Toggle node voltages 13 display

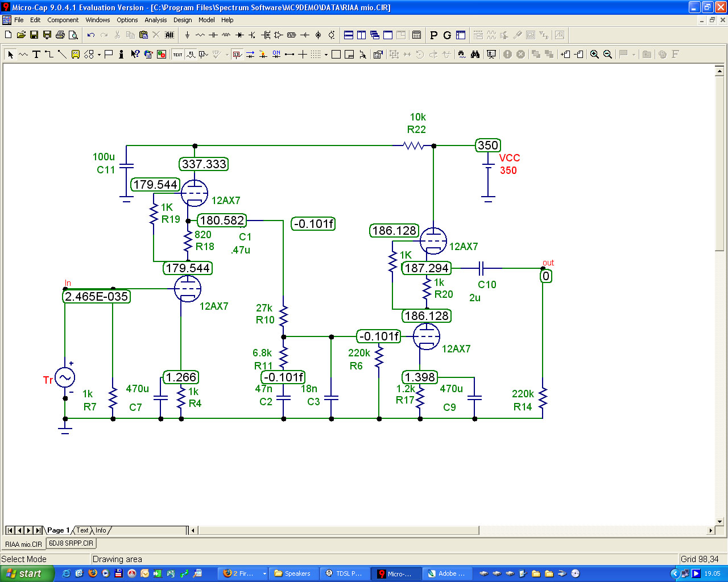237,55
